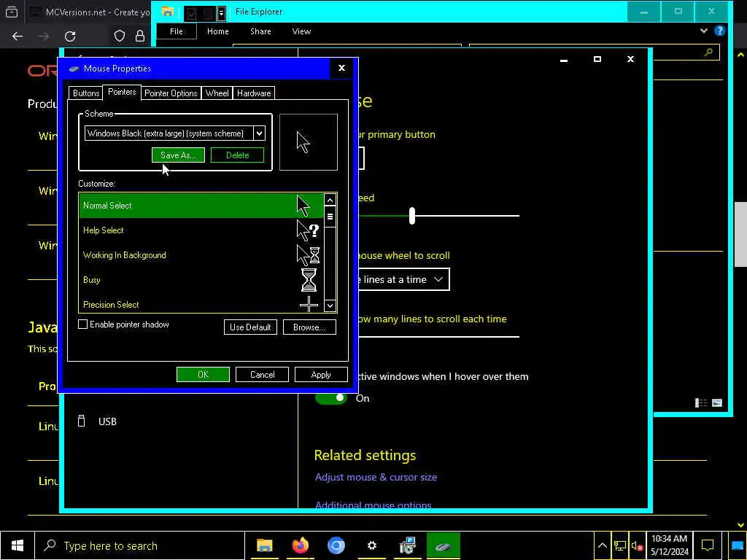Click the browser shield icon
Image resolution: width=747 pixels, height=560 pixels.
coord(119,36)
